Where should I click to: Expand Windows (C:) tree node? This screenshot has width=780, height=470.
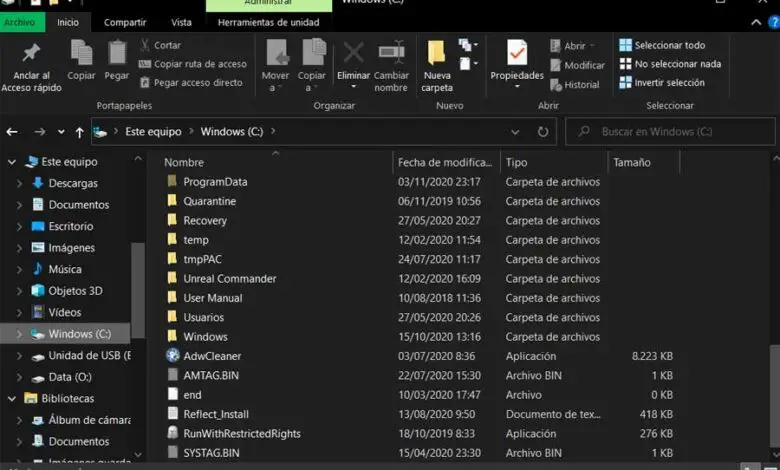pyautogui.click(x=19, y=334)
